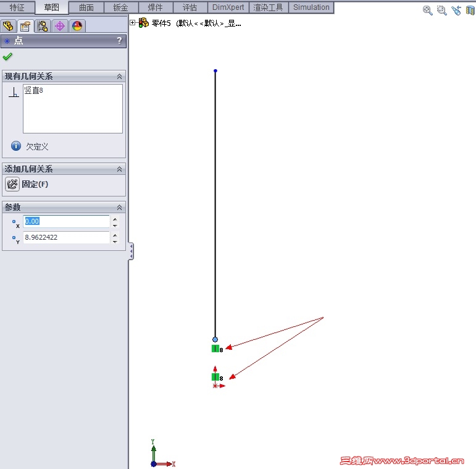Collapse the 参数 section
Viewport: 476px width, 469px height.
pyautogui.click(x=119, y=208)
